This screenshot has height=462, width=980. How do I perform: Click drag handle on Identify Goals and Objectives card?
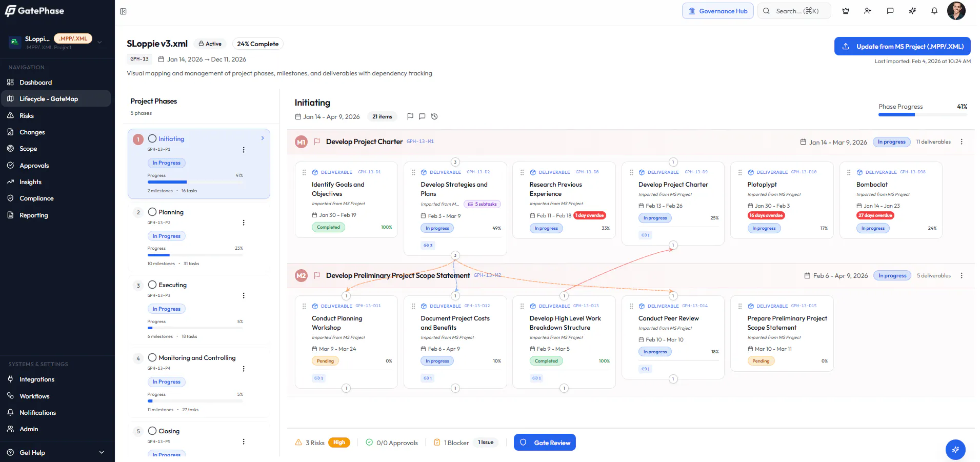304,172
